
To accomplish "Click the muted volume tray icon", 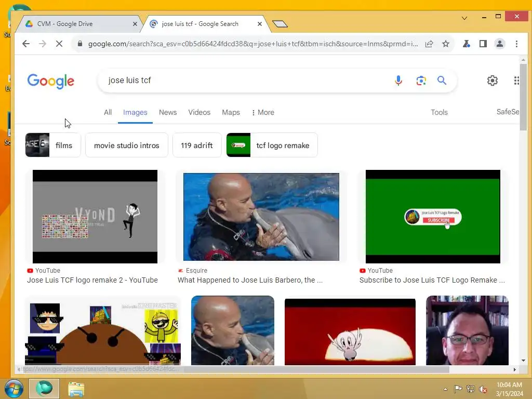I will click(x=483, y=389).
